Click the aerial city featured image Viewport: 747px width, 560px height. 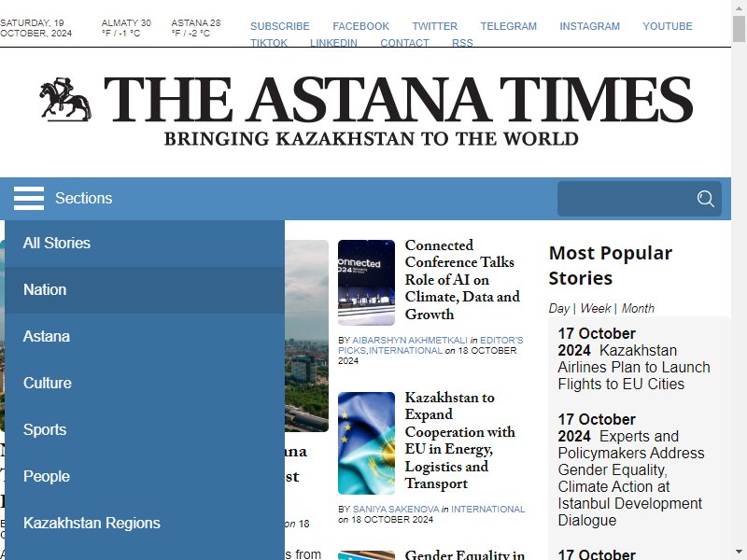click(x=306, y=336)
